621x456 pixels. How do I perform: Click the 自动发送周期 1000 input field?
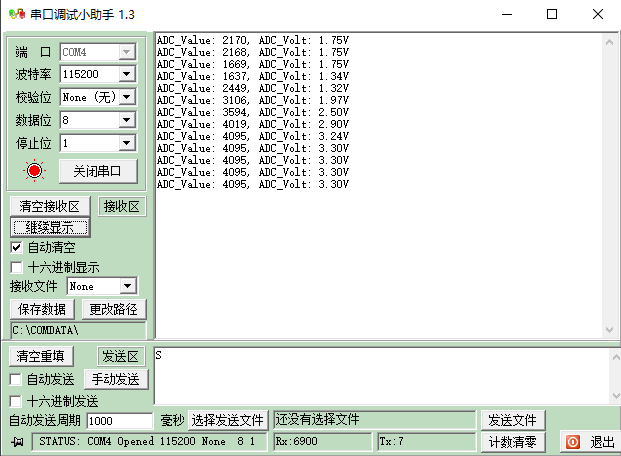click(120, 421)
